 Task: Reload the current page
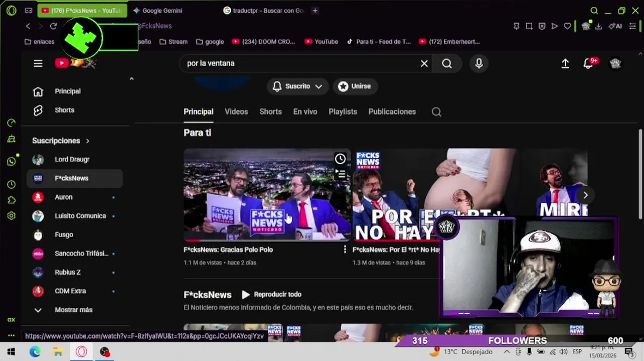(x=53, y=26)
